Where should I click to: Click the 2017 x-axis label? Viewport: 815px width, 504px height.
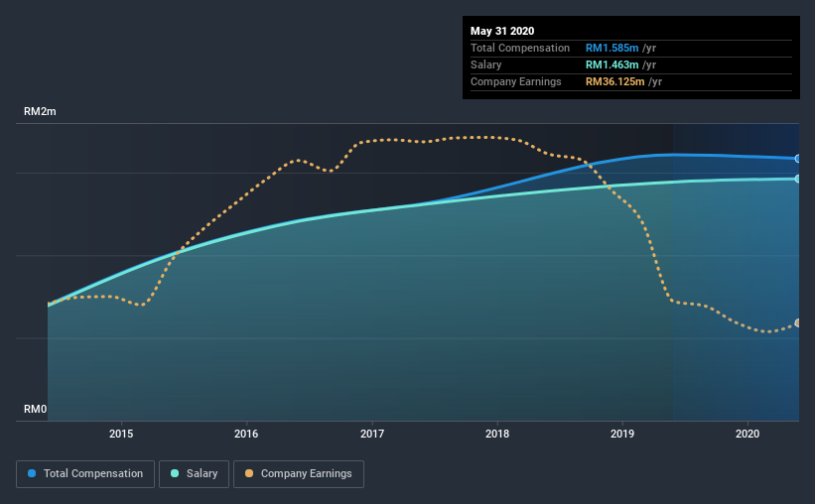372,434
